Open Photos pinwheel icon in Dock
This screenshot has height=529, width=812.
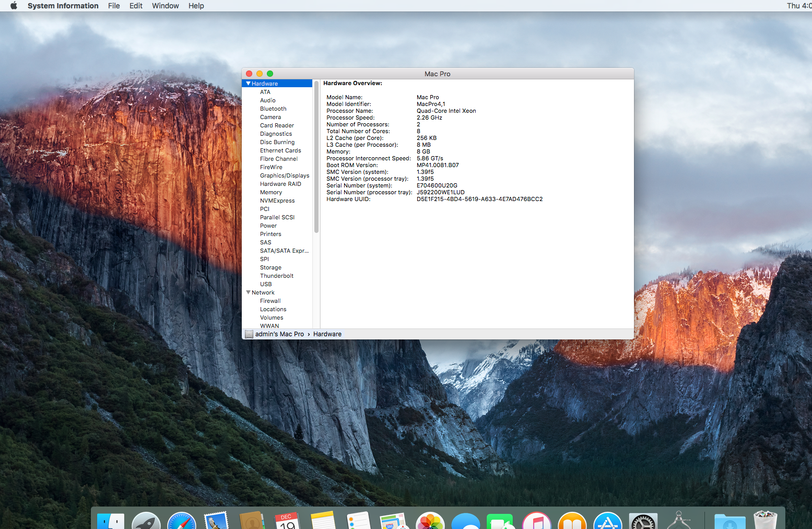(430, 521)
